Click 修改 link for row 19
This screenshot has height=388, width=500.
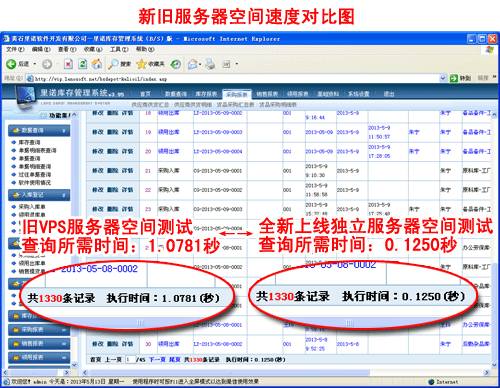98,132
